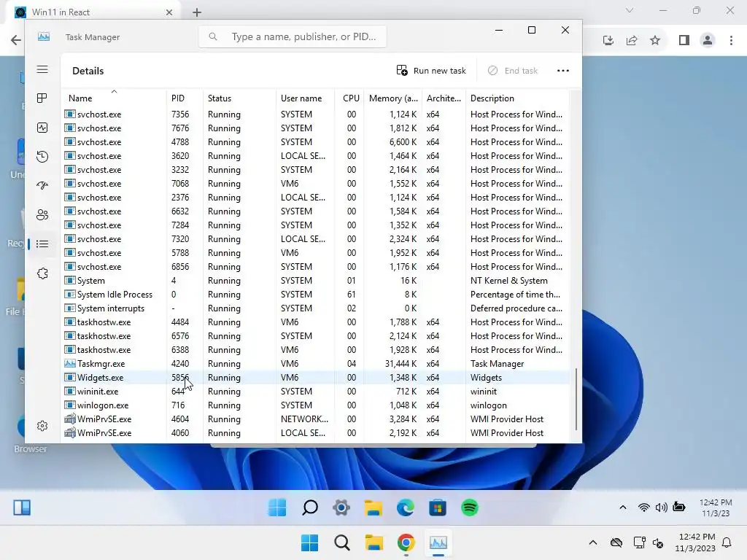The image size is (747, 560).
Task: Sort by the PID column header
Action: coord(185,98)
